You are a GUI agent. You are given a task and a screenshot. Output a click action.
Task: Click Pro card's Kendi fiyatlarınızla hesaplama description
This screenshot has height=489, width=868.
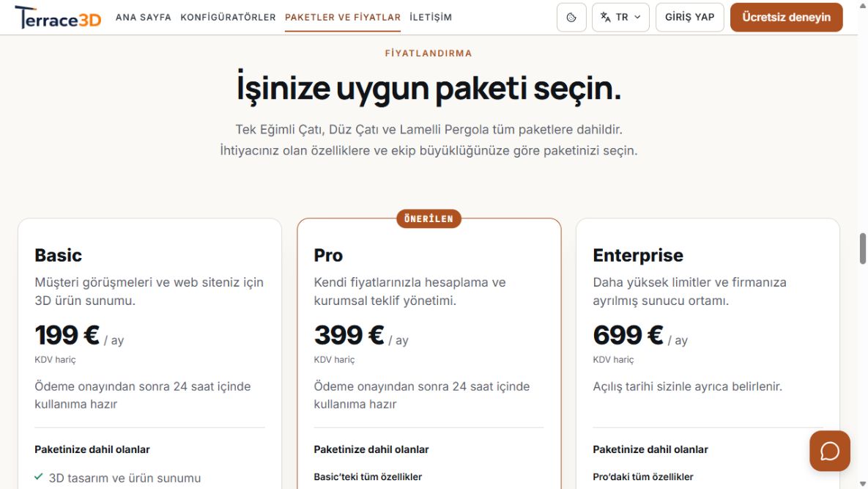(x=409, y=291)
